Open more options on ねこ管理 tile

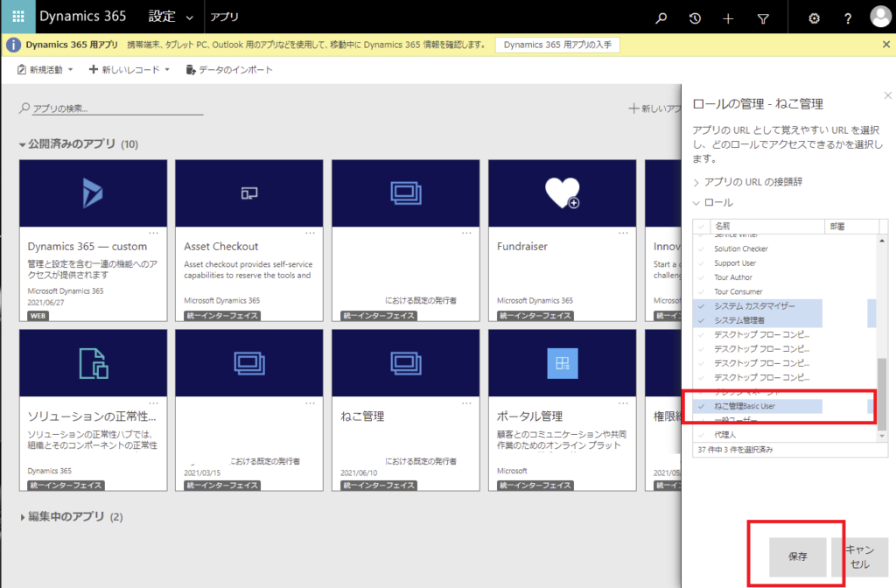point(467,402)
